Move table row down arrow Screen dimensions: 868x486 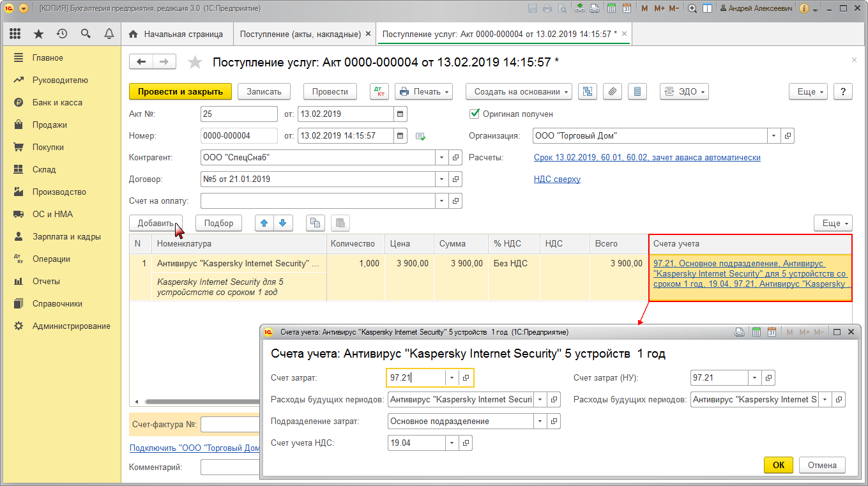284,223
